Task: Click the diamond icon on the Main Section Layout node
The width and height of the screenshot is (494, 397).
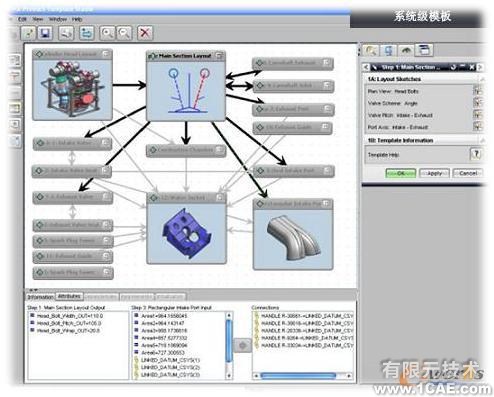Action: pyautogui.click(x=152, y=56)
